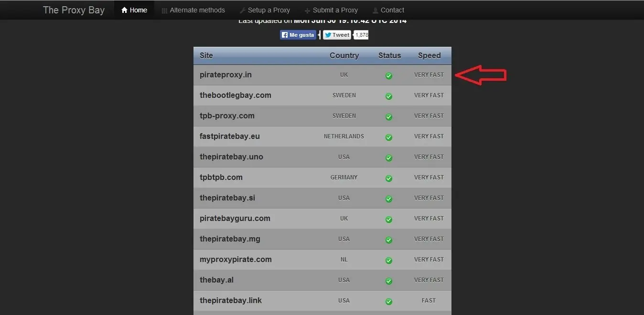This screenshot has height=315, width=644.
Task: Open tpb-proxy.com proxy link
Action: [227, 116]
